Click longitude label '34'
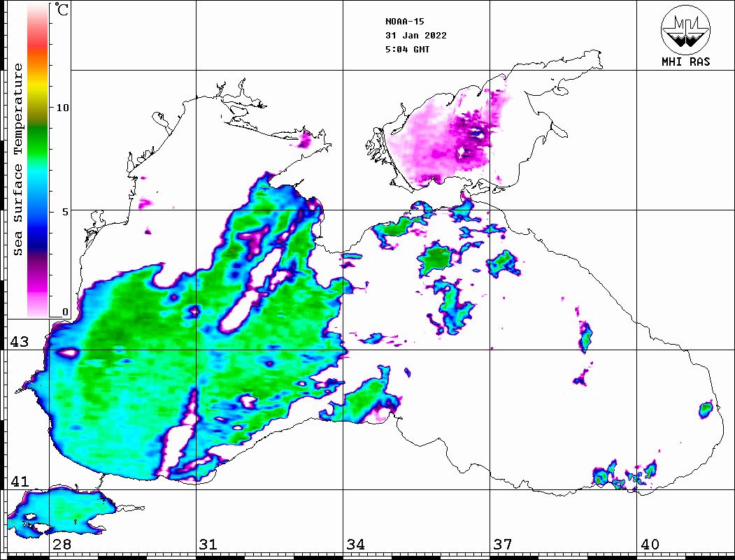The height and width of the screenshot is (560, 735). tap(355, 544)
